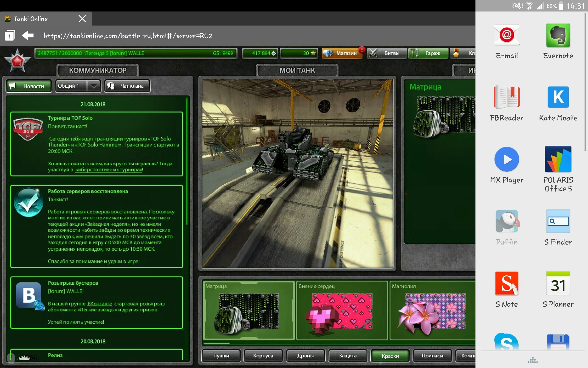Select the Общий 1 chat channel
The width and height of the screenshot is (588, 368).
coord(71,86)
